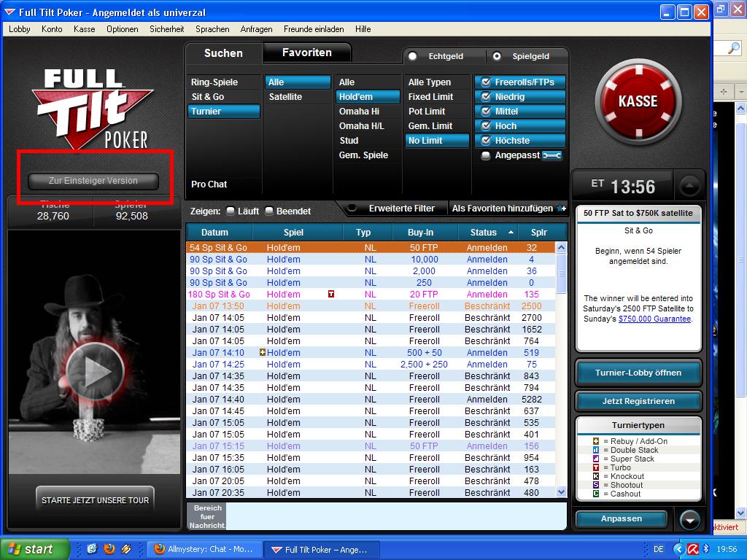Uncheck the Höchste buy-in filter
The height and width of the screenshot is (560, 747).
click(486, 141)
